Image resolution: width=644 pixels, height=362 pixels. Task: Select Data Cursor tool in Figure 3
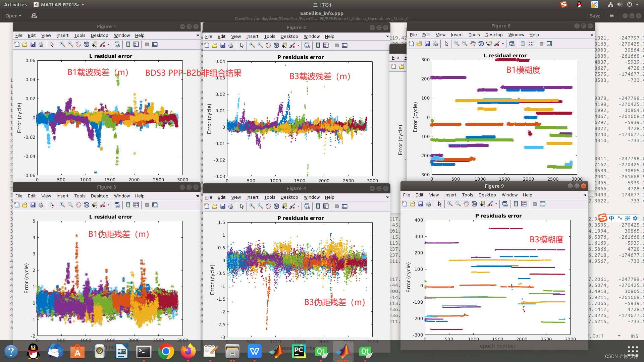click(95, 205)
